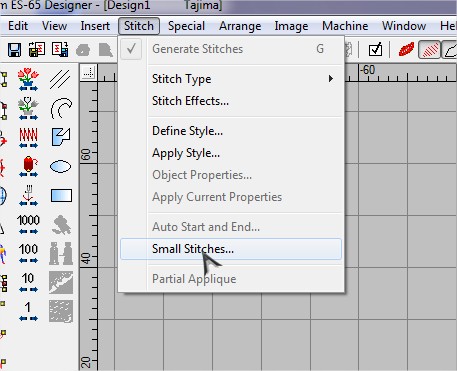Open the Edit menu
The image size is (457, 371).
[x=18, y=26]
